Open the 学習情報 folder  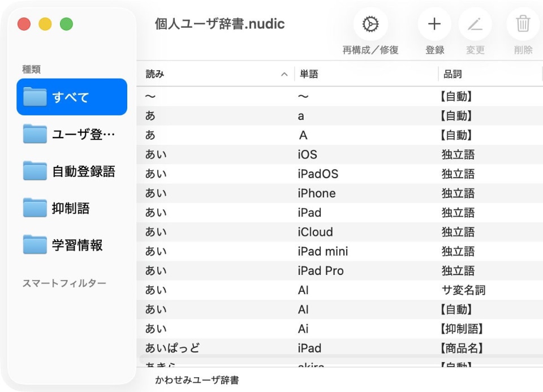click(x=72, y=245)
